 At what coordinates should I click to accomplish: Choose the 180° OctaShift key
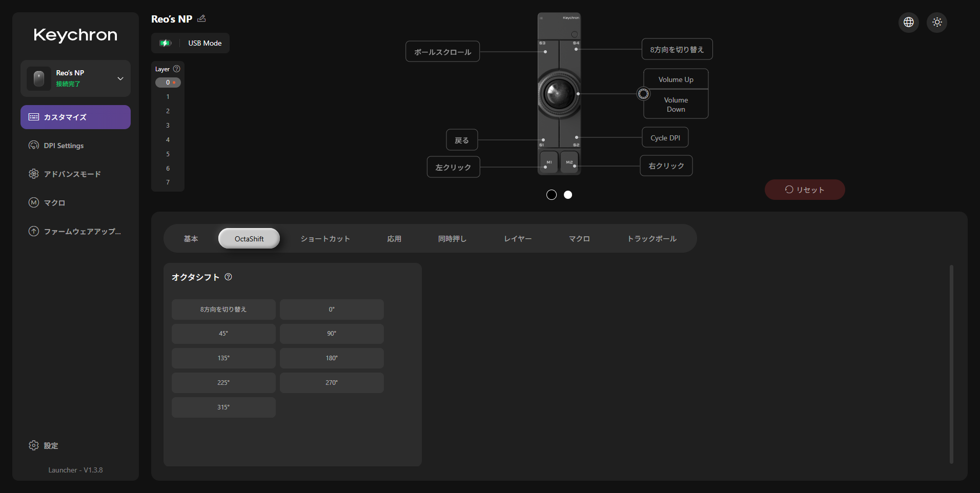[x=332, y=358]
